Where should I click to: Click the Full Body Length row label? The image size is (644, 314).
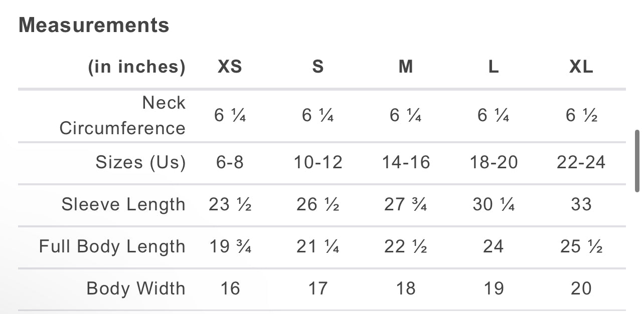click(x=112, y=246)
